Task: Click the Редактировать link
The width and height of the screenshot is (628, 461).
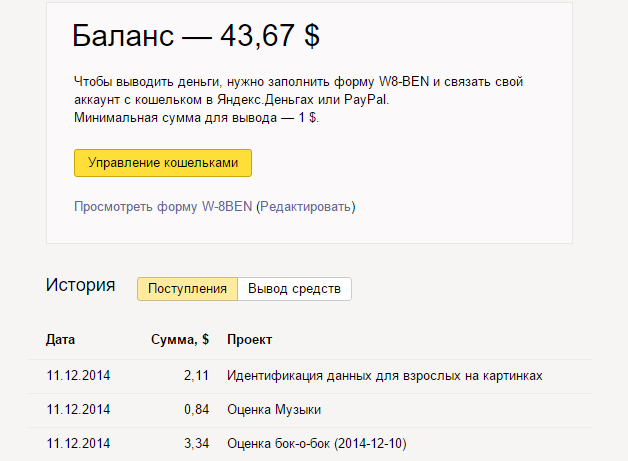Action: tap(306, 207)
